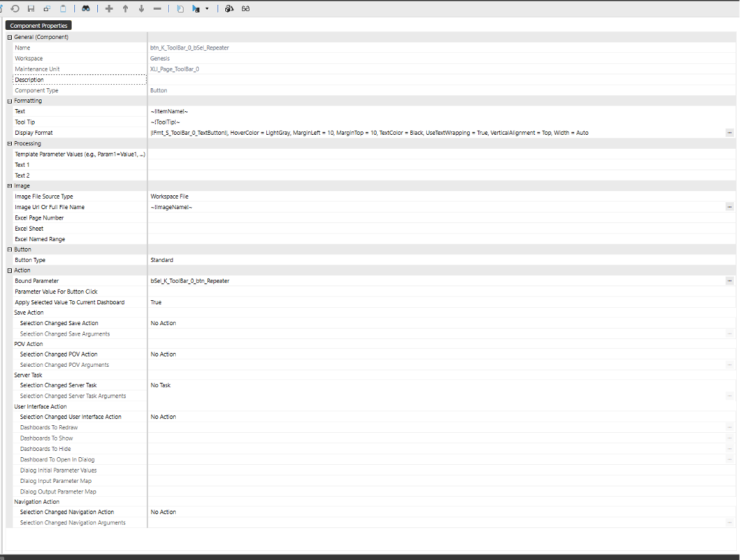Open Button Type Standard dropdown
741x560 pixels.
pos(441,260)
